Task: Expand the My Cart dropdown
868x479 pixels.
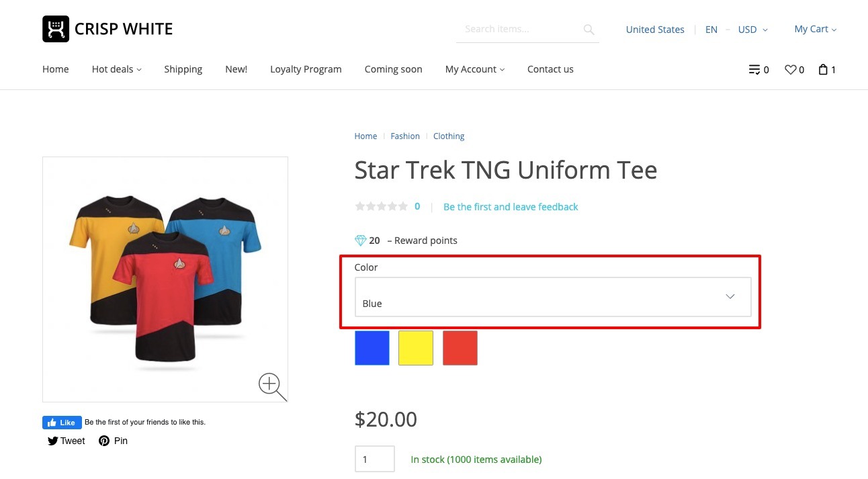Action: 815,29
